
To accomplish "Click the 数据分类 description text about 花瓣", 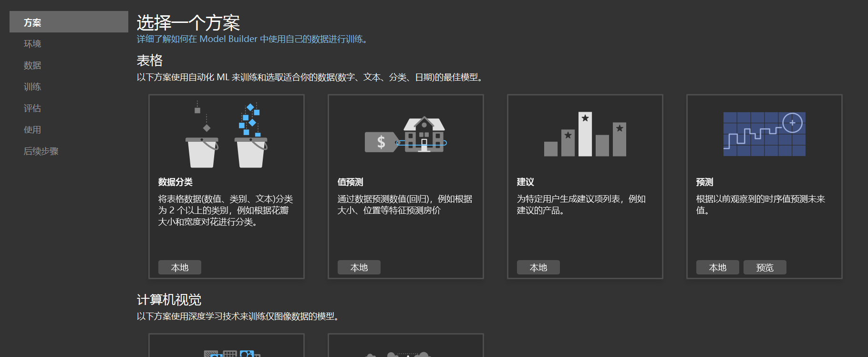I will tap(226, 210).
